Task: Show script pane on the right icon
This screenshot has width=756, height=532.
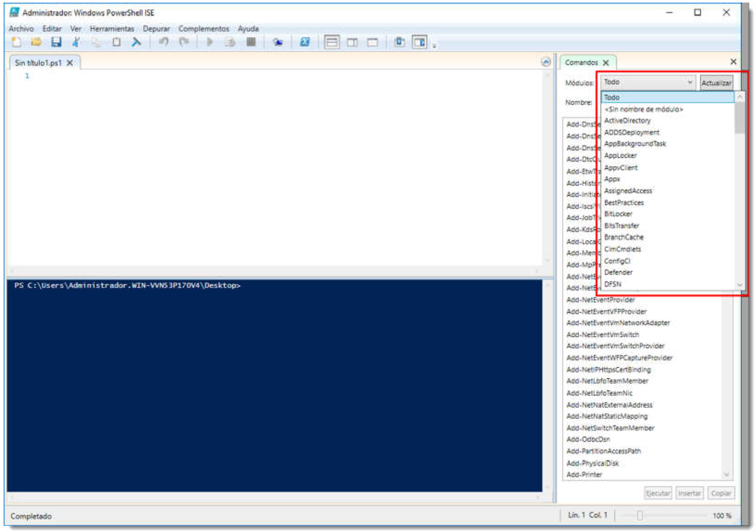Action: [x=352, y=42]
